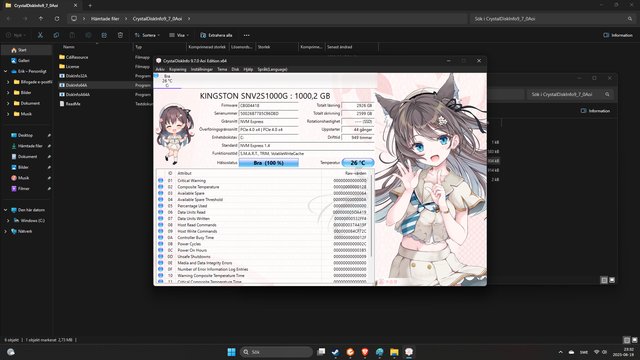Click the Cut scissors icon in Explorer toolbar
Screen dimensions: 640x360
(x=40, y=35)
